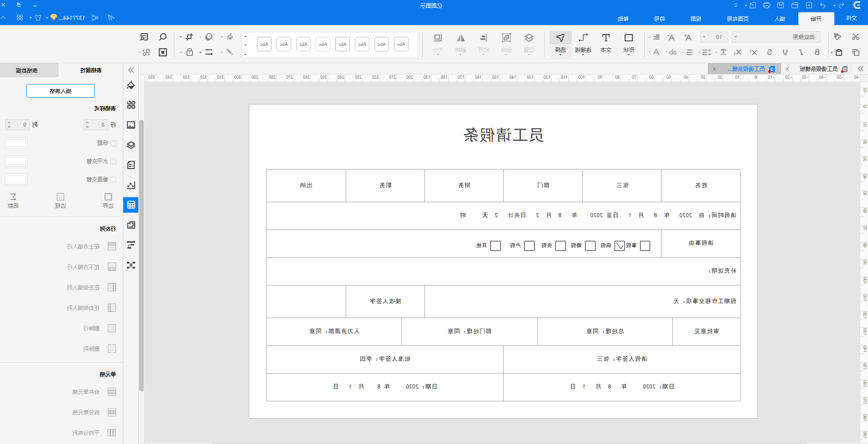This screenshot has height=444, width=868.
Task: Click the 边界 border icon
Action: (108, 200)
